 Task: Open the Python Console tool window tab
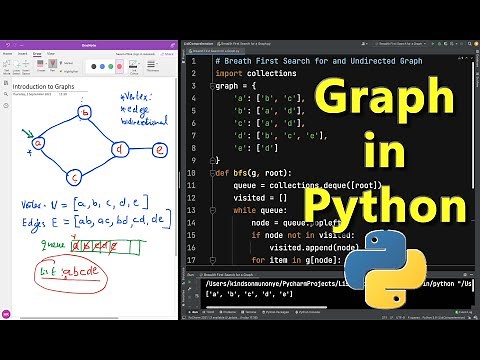click(x=307, y=312)
